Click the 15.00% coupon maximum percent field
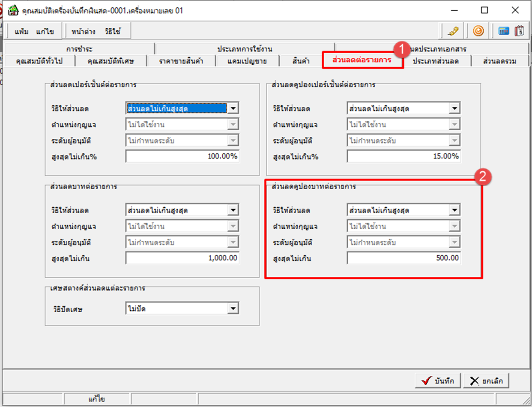 [404, 157]
